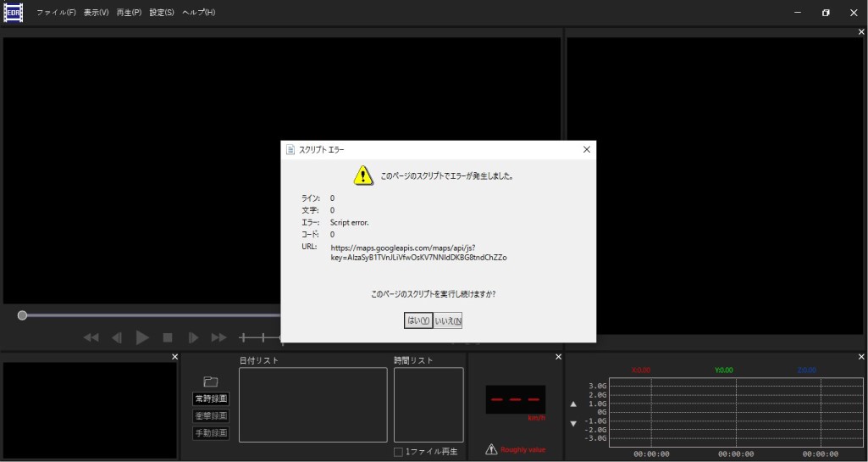Open the 設定(S) menu

click(161, 12)
